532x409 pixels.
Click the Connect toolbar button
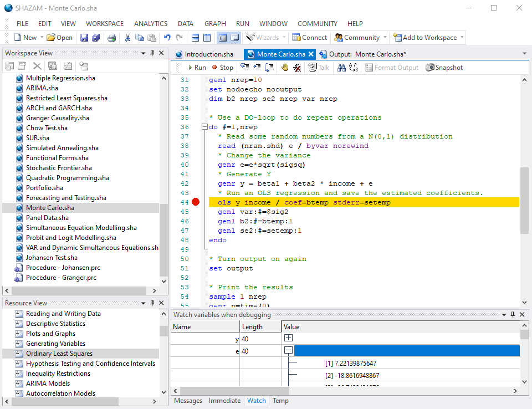click(x=309, y=38)
